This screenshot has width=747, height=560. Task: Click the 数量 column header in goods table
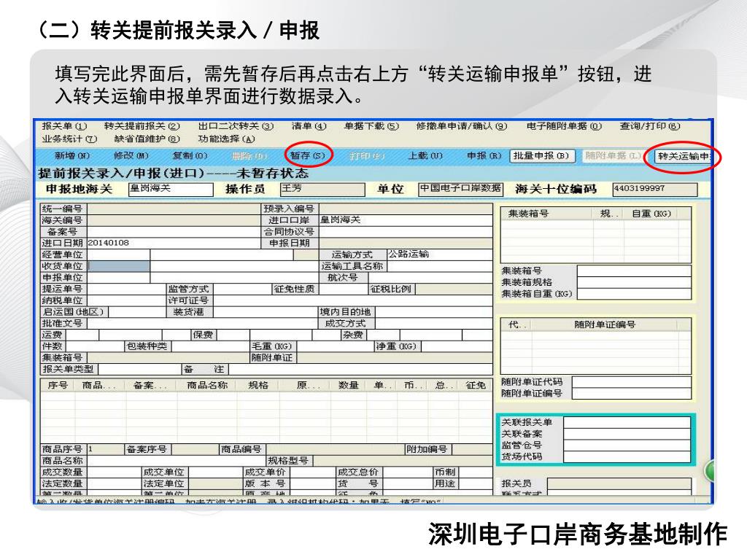348,385
